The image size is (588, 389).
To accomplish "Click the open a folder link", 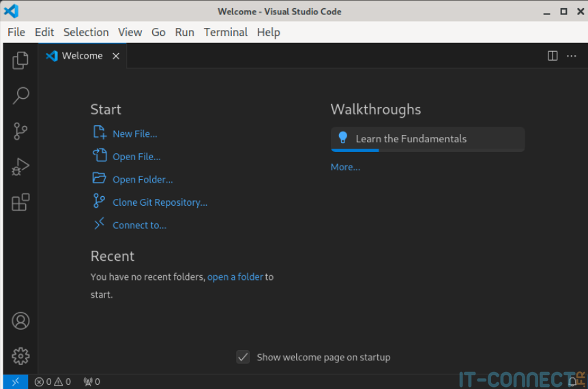I will pos(235,277).
